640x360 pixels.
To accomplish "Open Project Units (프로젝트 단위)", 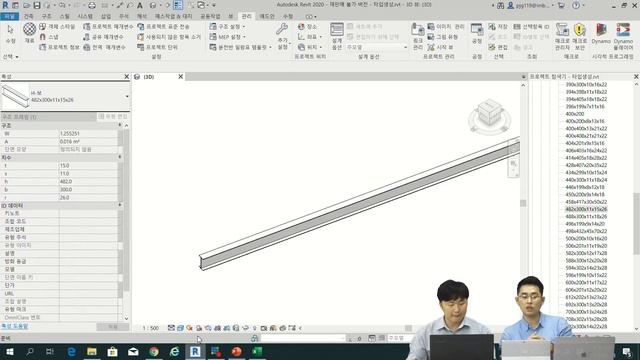I will 158,47.
